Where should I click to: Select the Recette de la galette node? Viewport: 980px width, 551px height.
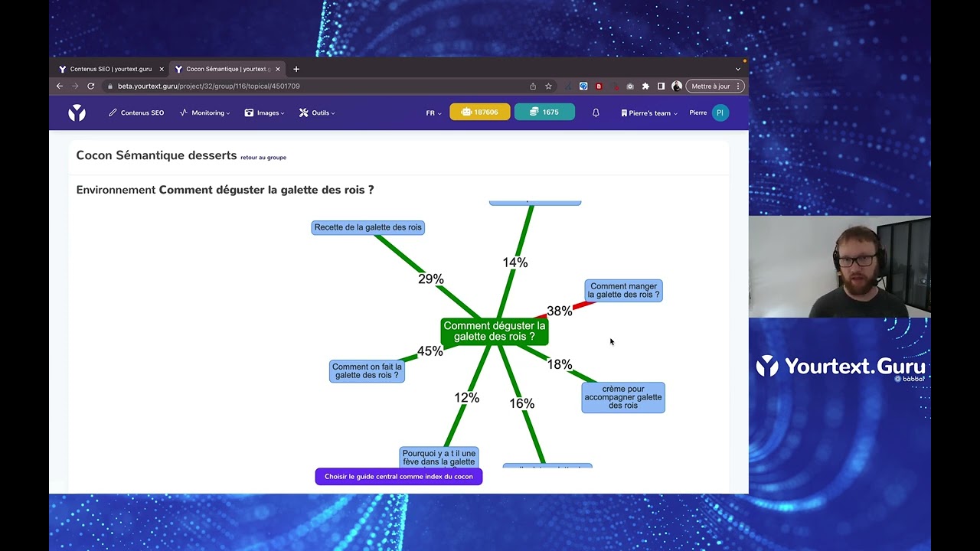coord(368,227)
